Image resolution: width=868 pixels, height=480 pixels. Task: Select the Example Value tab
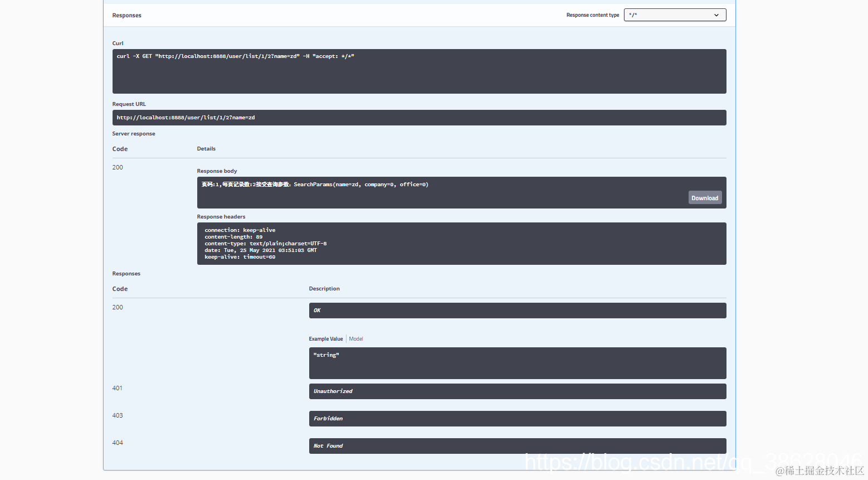tap(326, 339)
